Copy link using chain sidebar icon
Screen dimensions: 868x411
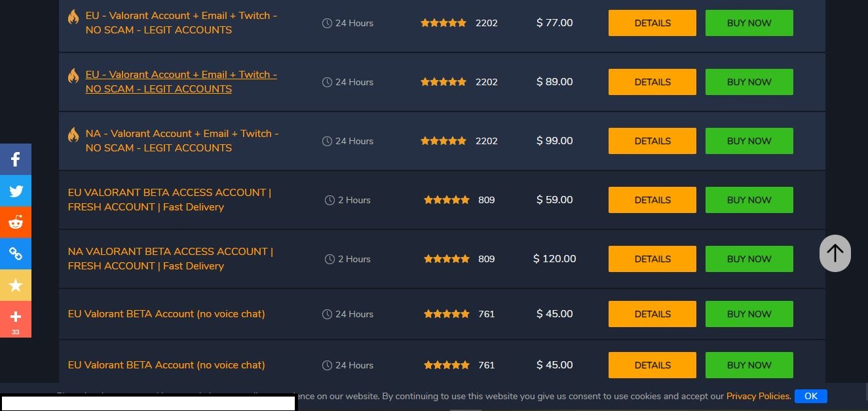pyautogui.click(x=16, y=254)
